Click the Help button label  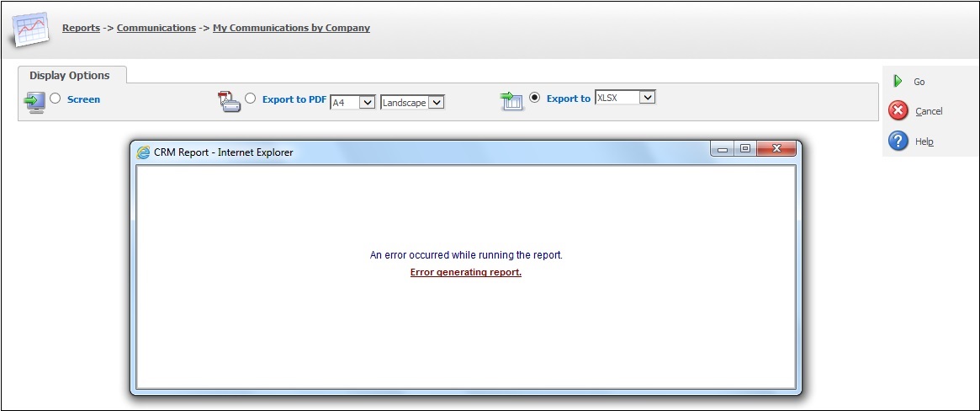(924, 141)
